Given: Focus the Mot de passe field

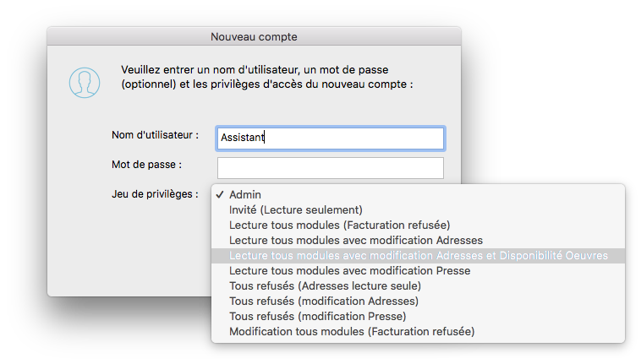Looking at the screenshot, I should tap(330, 168).
